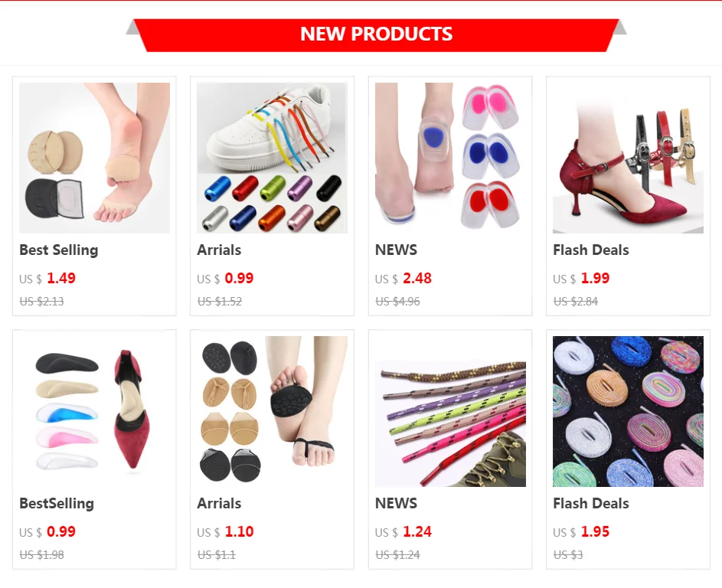The height and width of the screenshot is (588, 722).
Task: Click the NEW PRODUCTS red banner
Action: pos(376,35)
